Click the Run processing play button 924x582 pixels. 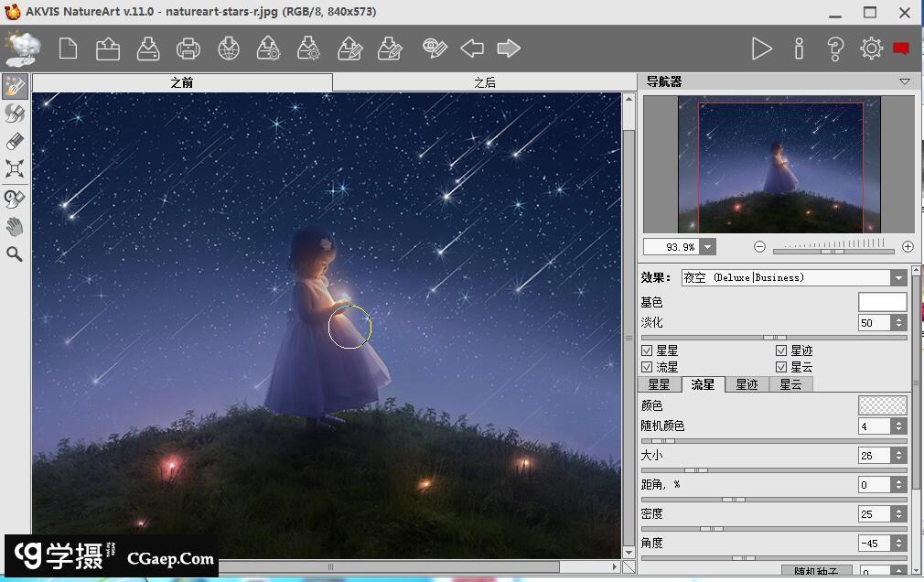click(x=761, y=48)
